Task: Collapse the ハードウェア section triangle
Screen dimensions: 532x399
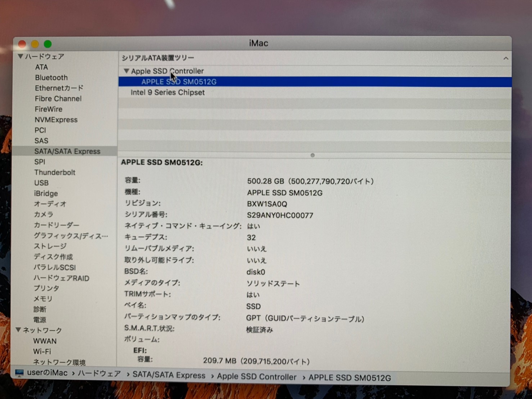Action: tap(21, 56)
